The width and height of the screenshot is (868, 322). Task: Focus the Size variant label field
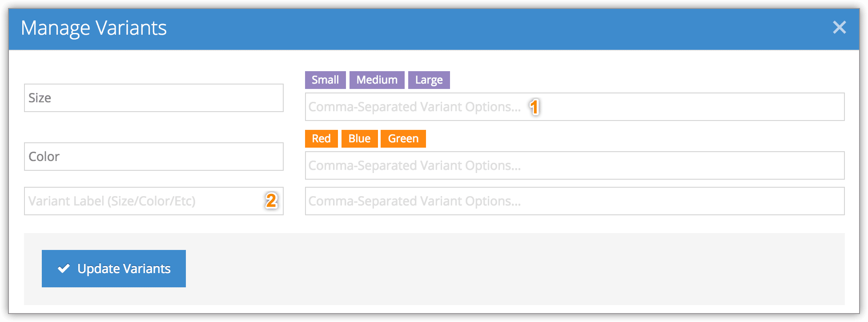[x=154, y=98]
